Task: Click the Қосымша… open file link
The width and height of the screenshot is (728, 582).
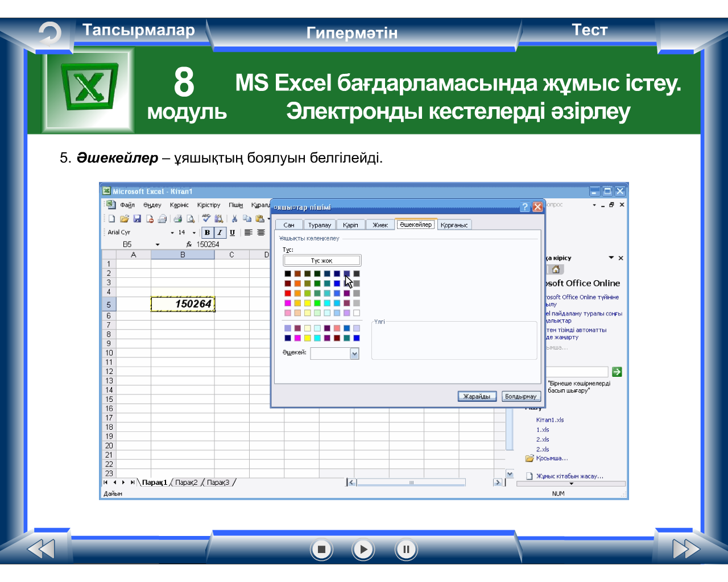Action: [x=552, y=458]
